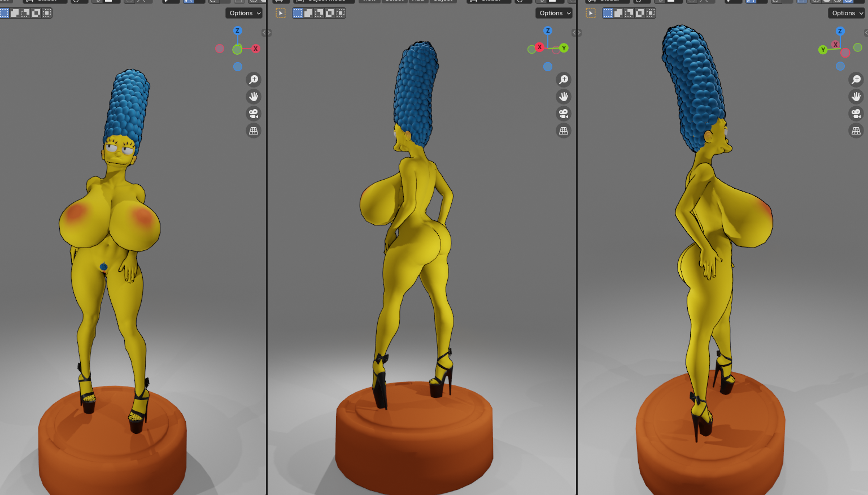The image size is (868, 495).
Task: Click the zoom magnifier in the middle viewport
Action: click(x=564, y=80)
